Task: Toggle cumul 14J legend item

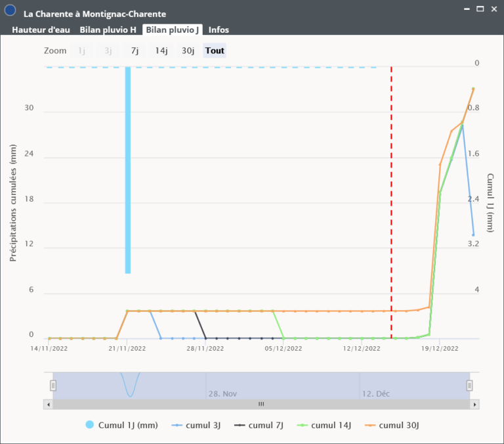Action: pyautogui.click(x=331, y=425)
